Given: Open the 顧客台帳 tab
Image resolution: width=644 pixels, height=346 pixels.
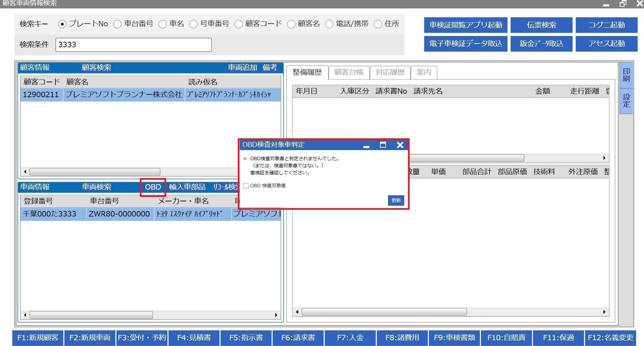Looking at the screenshot, I should click(x=349, y=72).
